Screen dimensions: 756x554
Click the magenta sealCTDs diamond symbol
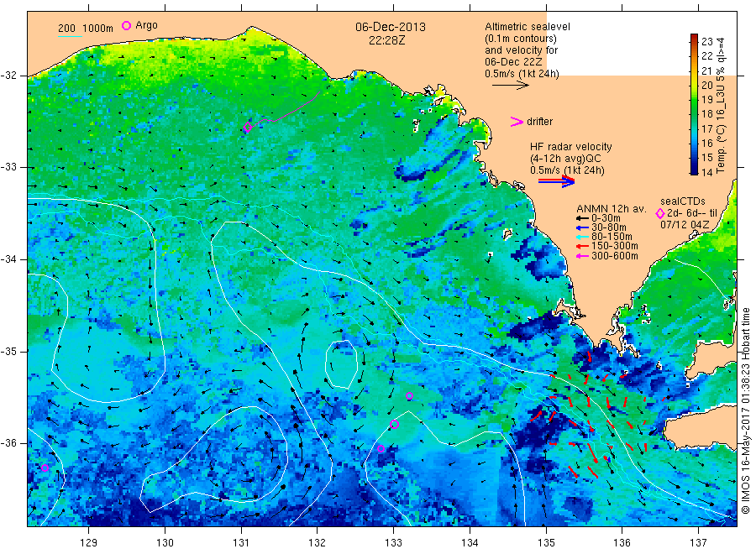click(x=660, y=213)
